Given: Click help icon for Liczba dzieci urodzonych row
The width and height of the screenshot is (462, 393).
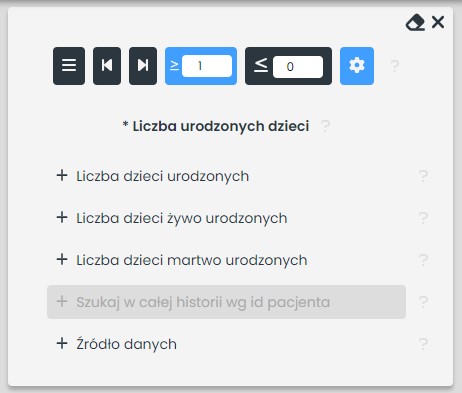Looking at the screenshot, I should point(423,176).
